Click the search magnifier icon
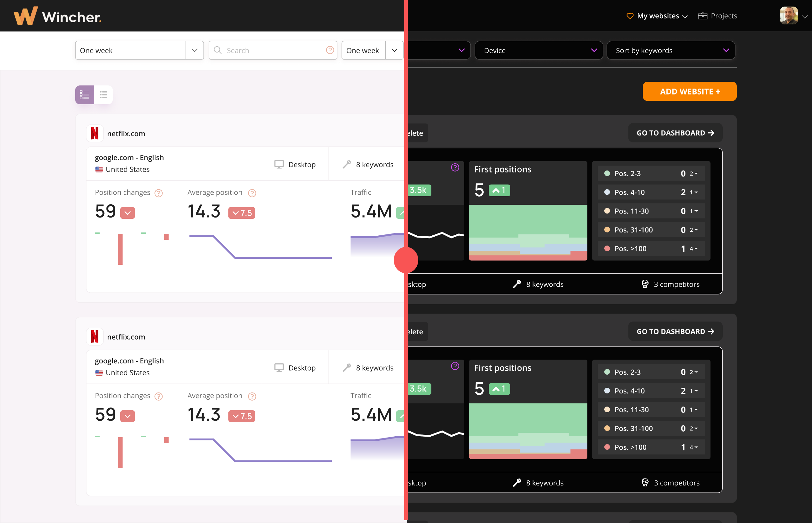 [x=218, y=50]
